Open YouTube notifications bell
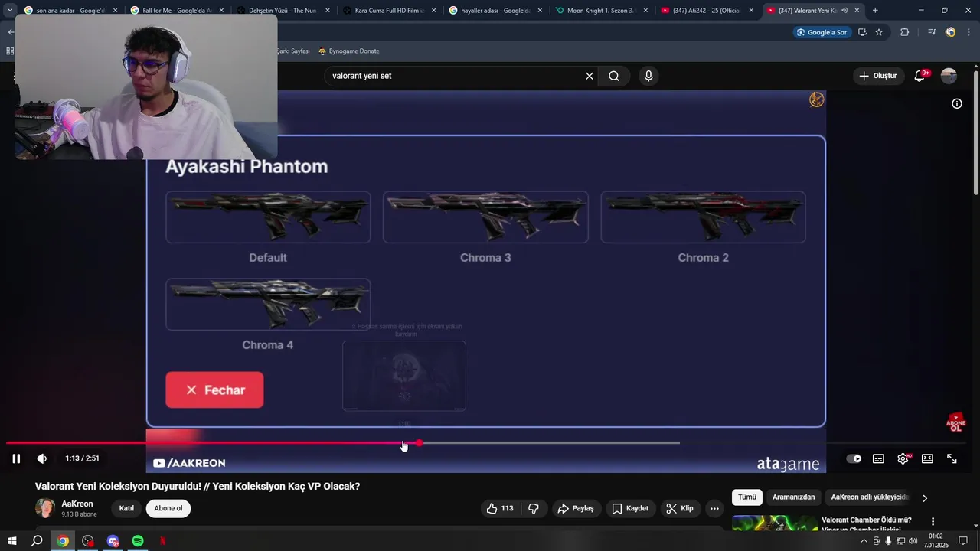This screenshot has width=980, height=551. [x=920, y=76]
